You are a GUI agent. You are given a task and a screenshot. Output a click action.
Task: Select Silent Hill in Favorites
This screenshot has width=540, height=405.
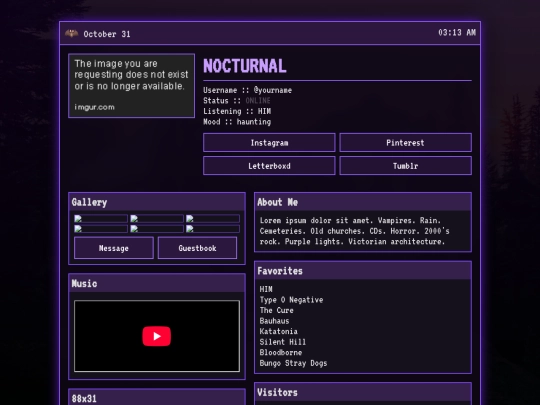pyautogui.click(x=283, y=342)
